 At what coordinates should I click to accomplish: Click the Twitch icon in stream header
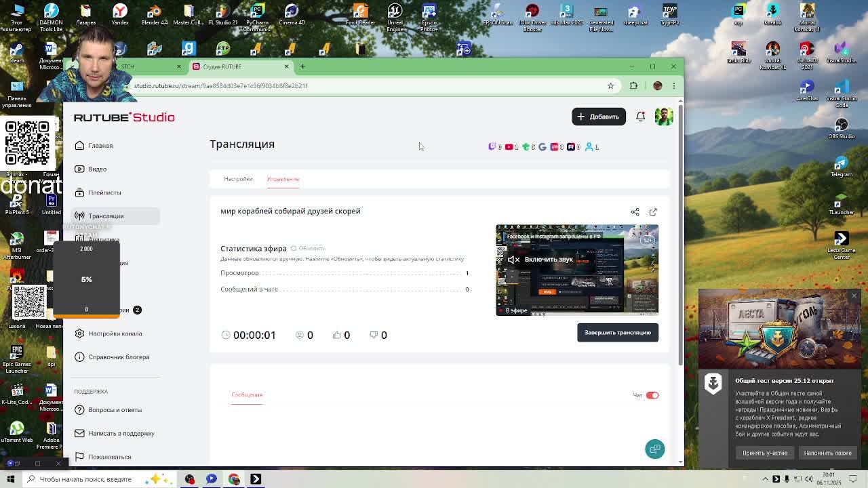(x=492, y=146)
